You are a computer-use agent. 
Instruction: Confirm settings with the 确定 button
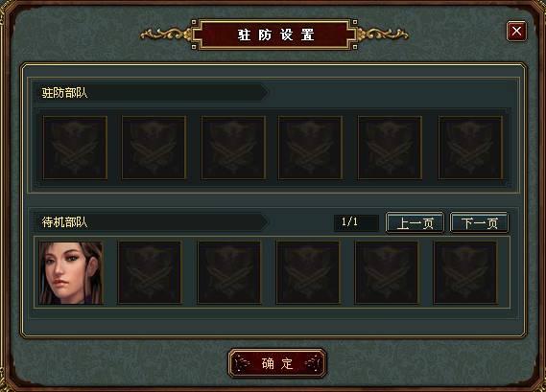tap(277, 363)
